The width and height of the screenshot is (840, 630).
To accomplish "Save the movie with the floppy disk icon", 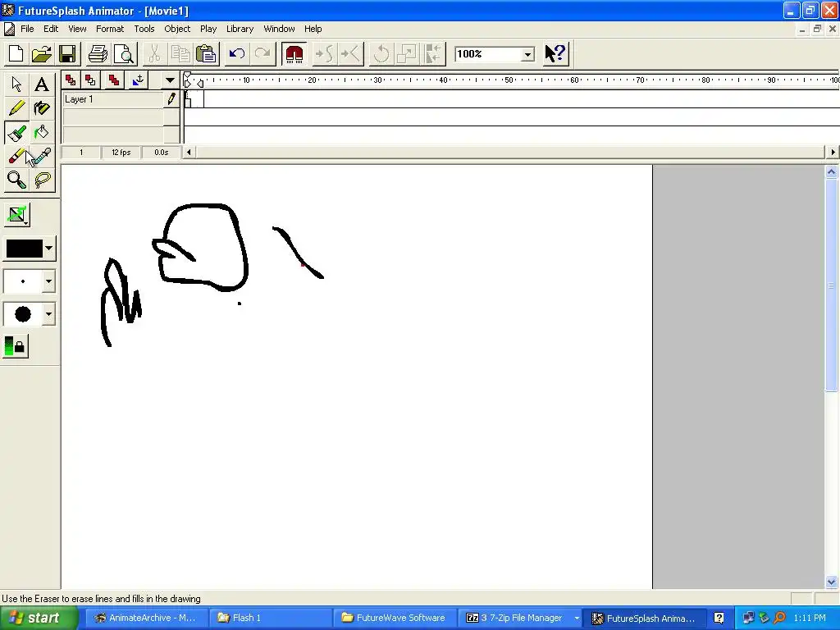I will pos(67,53).
